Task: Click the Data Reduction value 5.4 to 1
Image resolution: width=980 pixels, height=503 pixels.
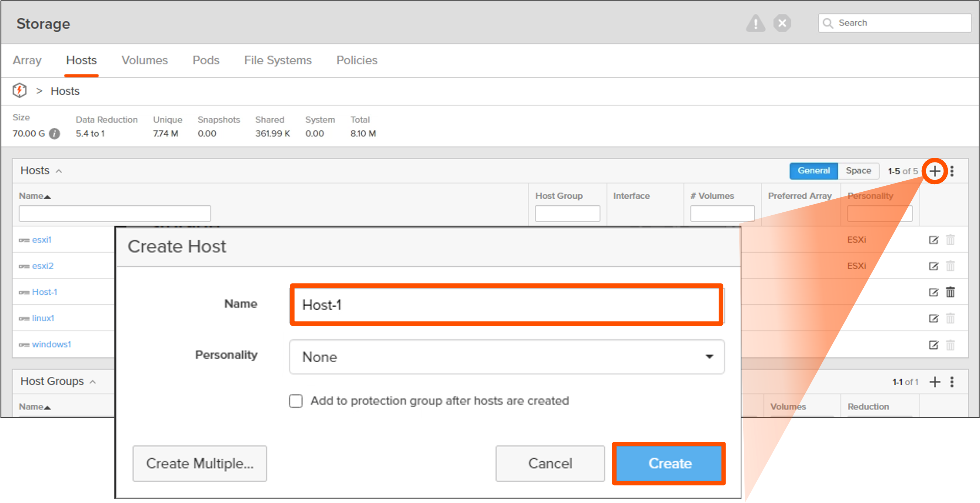Action: coord(90,134)
